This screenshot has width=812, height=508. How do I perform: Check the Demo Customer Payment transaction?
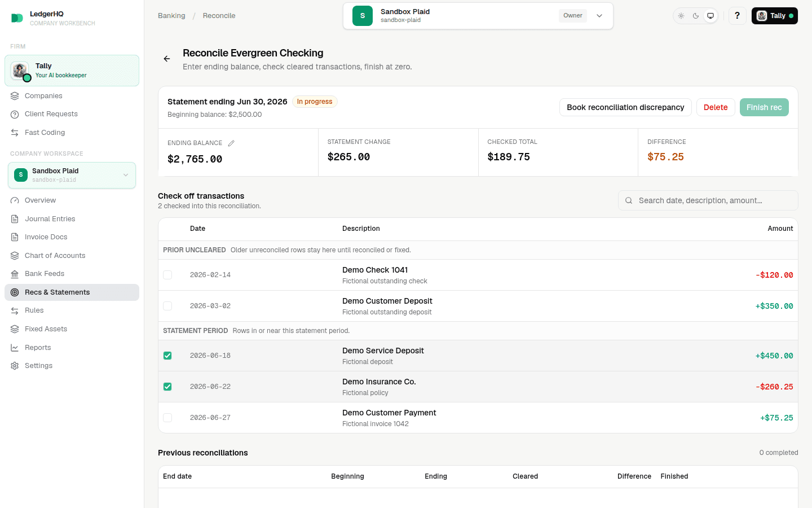point(167,418)
